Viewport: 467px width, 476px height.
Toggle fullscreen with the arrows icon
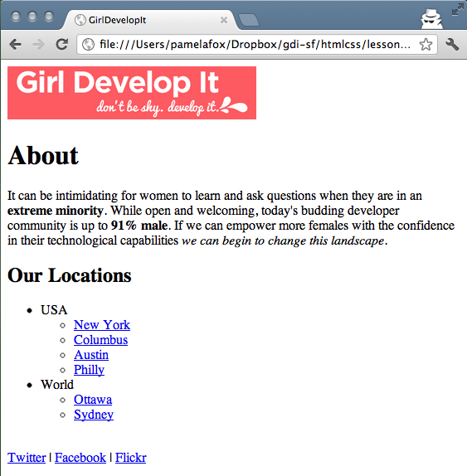click(458, 9)
